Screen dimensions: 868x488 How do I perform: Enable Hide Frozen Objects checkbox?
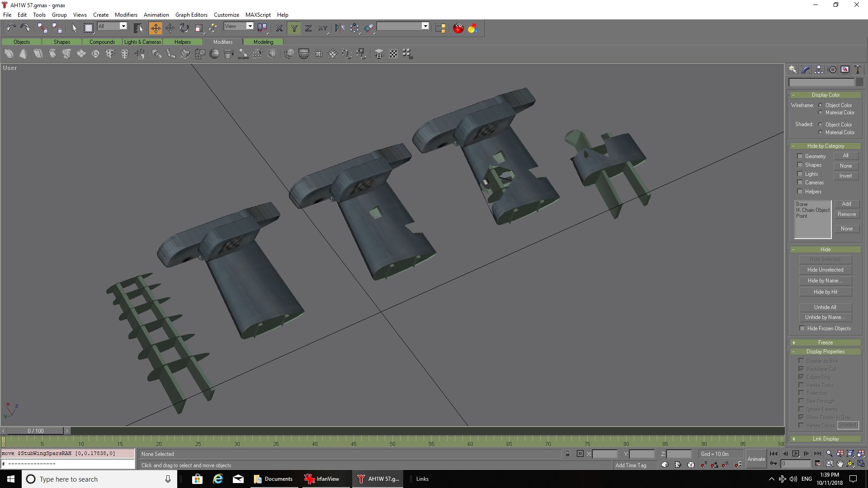click(802, 328)
